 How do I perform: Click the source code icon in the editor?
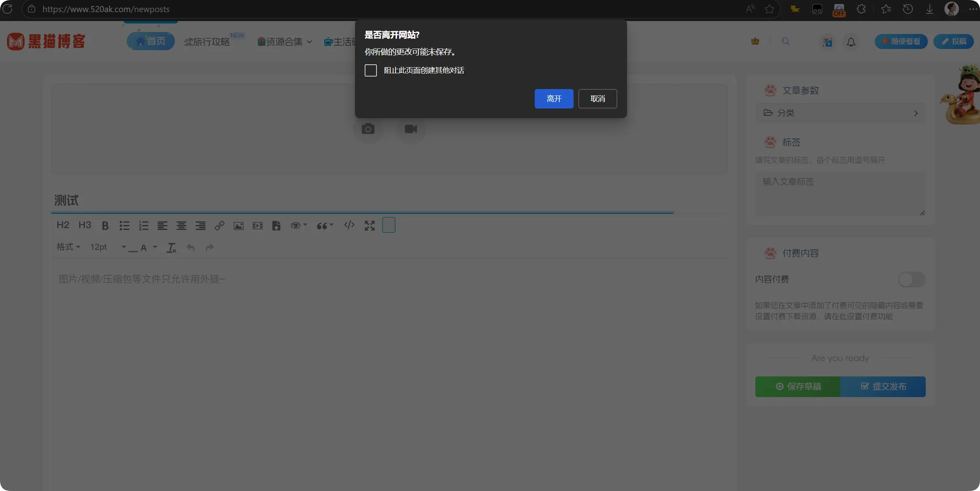coord(349,225)
